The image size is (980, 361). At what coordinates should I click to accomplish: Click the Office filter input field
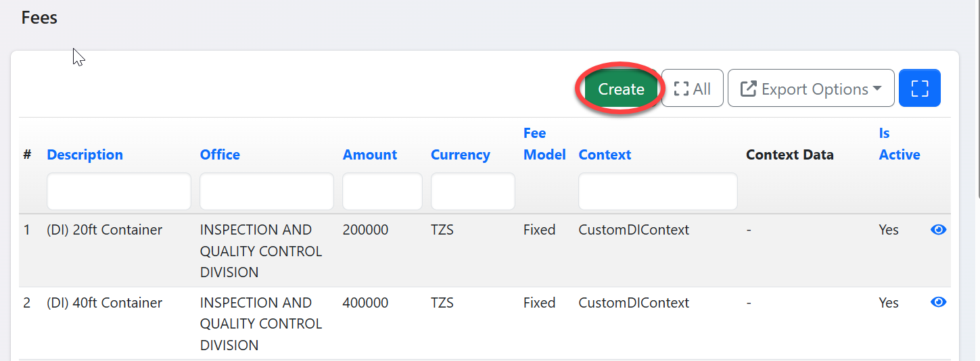pos(266,191)
